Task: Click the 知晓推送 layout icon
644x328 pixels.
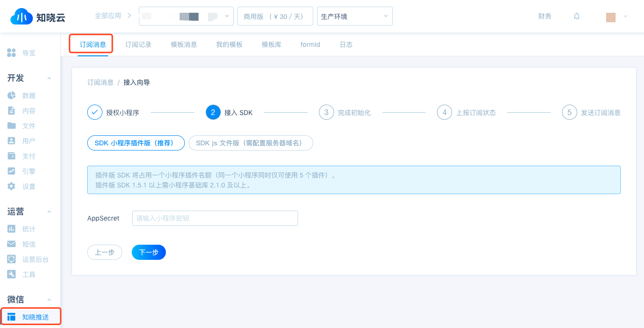Action: [x=12, y=317]
